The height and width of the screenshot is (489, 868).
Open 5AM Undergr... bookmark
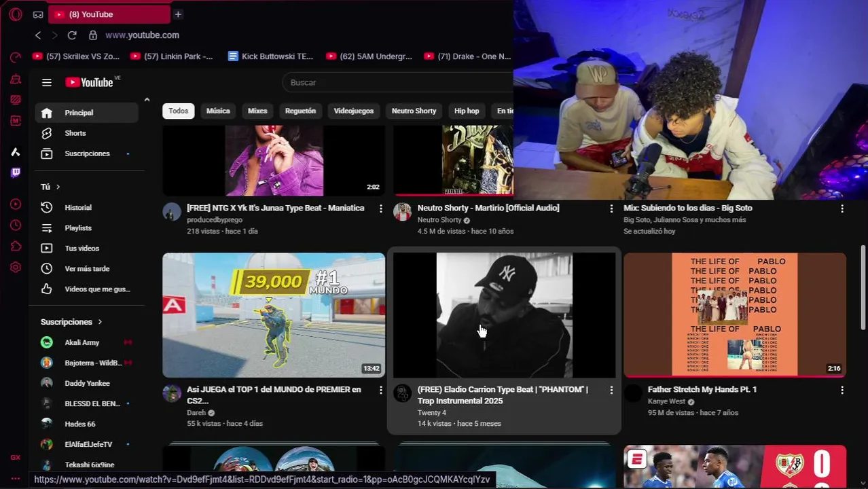pos(369,56)
